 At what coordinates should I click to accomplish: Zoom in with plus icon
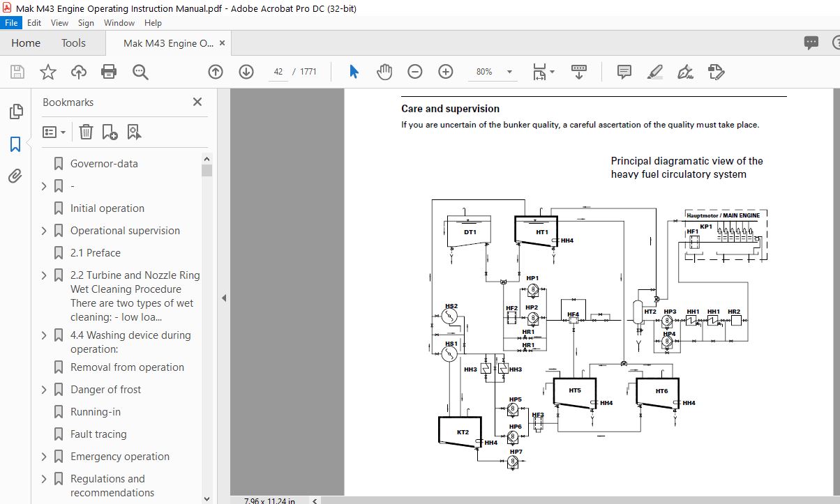click(446, 72)
